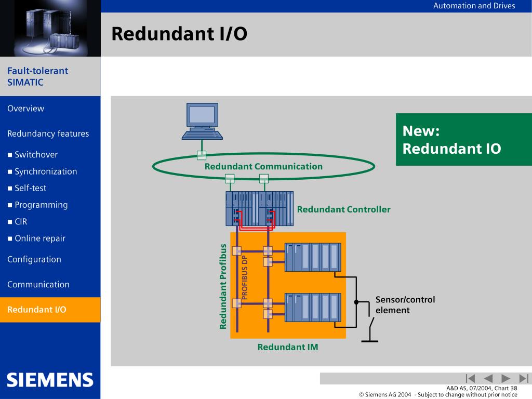Click the 'A&D AS, 07/2004, Chart 38' footer
The height and width of the screenshot is (399, 532).
(x=482, y=388)
